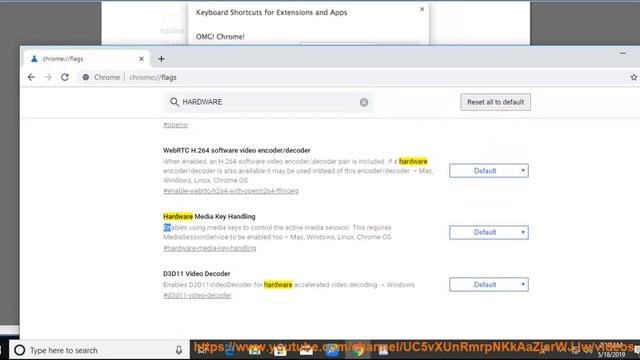Minimize the Chrome flags window
This screenshot has height=360, width=640.
[x=623, y=53]
